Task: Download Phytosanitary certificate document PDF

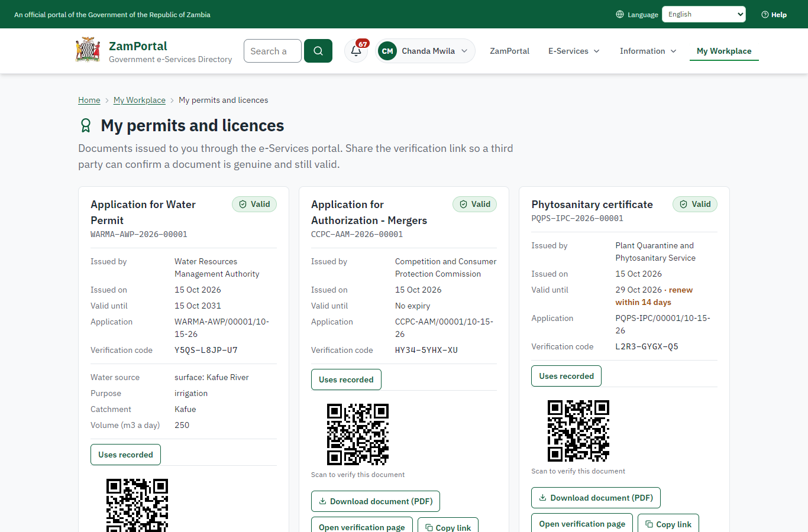Action: pos(596,498)
